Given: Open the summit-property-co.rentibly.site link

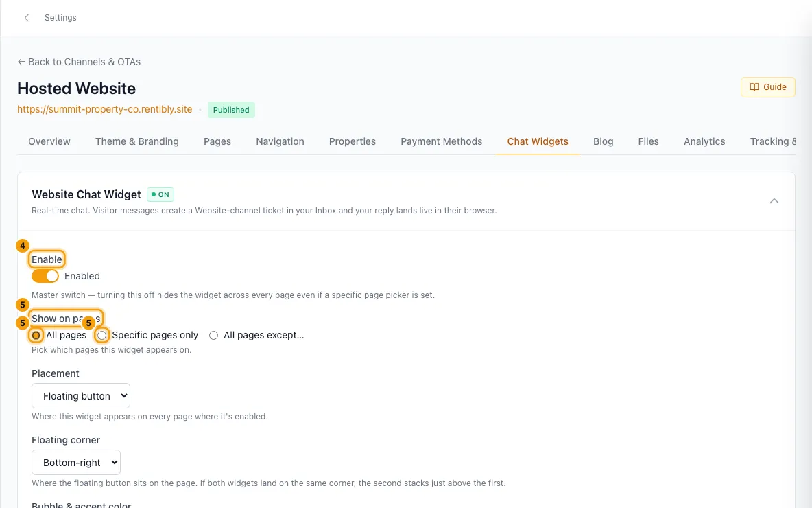Looking at the screenshot, I should 105,109.
